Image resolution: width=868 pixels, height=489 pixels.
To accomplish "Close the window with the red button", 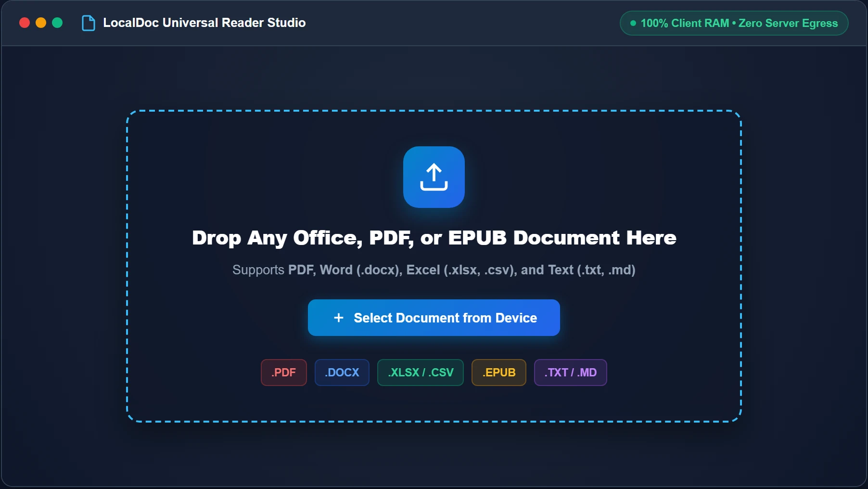I will (25, 23).
